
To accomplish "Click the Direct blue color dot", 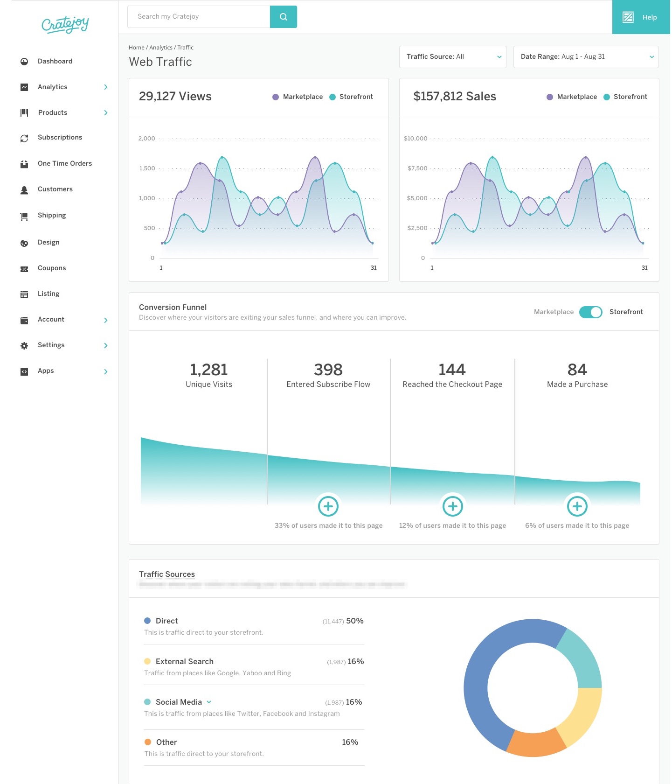I will 147,621.
